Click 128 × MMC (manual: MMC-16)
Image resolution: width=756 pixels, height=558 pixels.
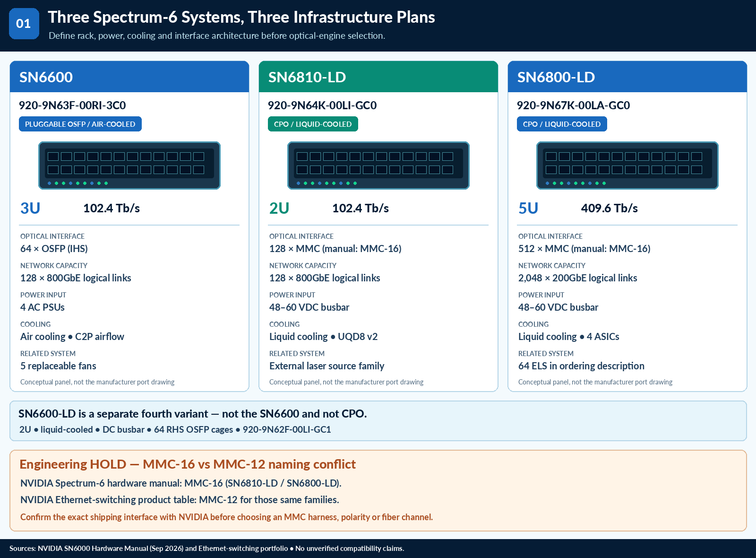tap(335, 249)
